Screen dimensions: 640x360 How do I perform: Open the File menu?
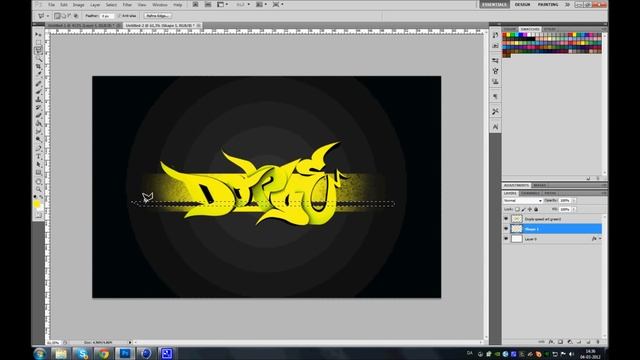point(52,5)
